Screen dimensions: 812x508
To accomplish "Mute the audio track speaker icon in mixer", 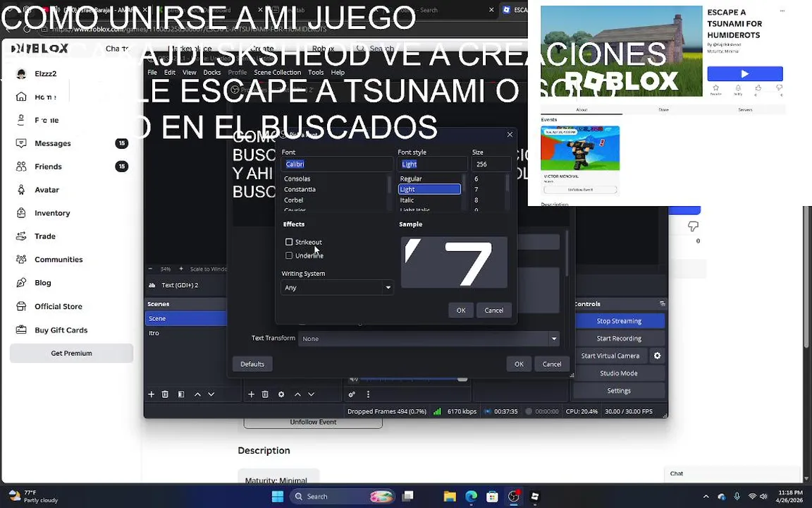I will [354, 379].
